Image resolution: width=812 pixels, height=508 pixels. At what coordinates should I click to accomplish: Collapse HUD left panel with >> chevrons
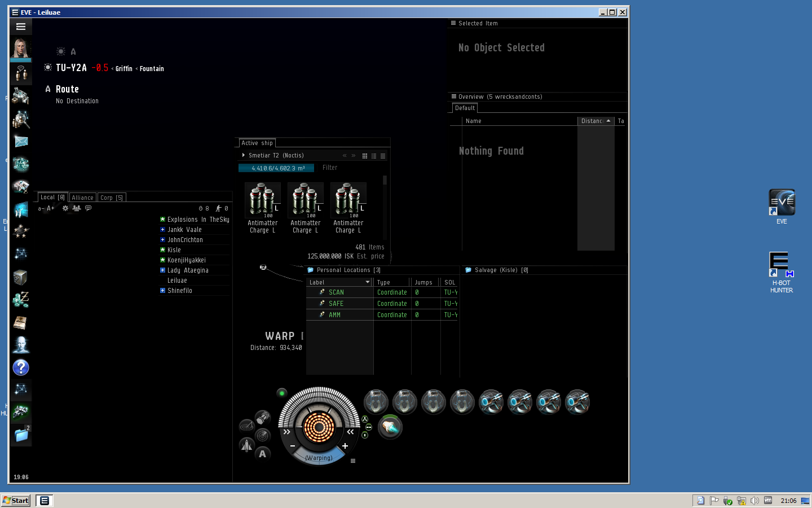(x=287, y=432)
